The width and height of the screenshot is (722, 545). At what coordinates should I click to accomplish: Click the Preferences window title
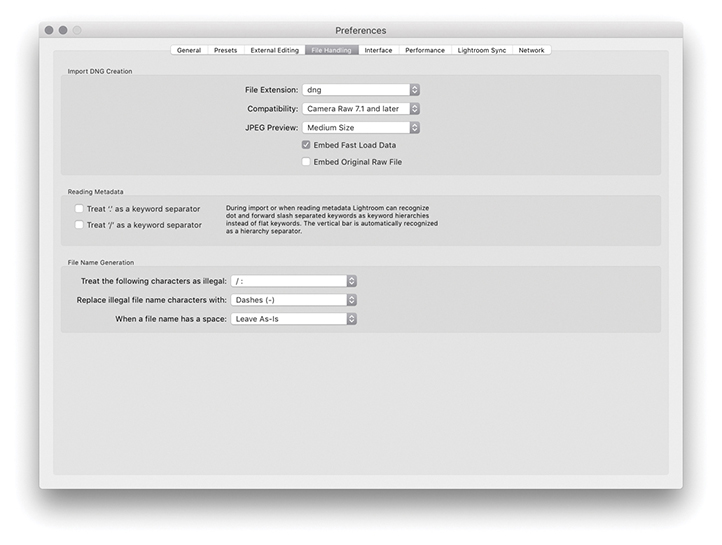[361, 31]
